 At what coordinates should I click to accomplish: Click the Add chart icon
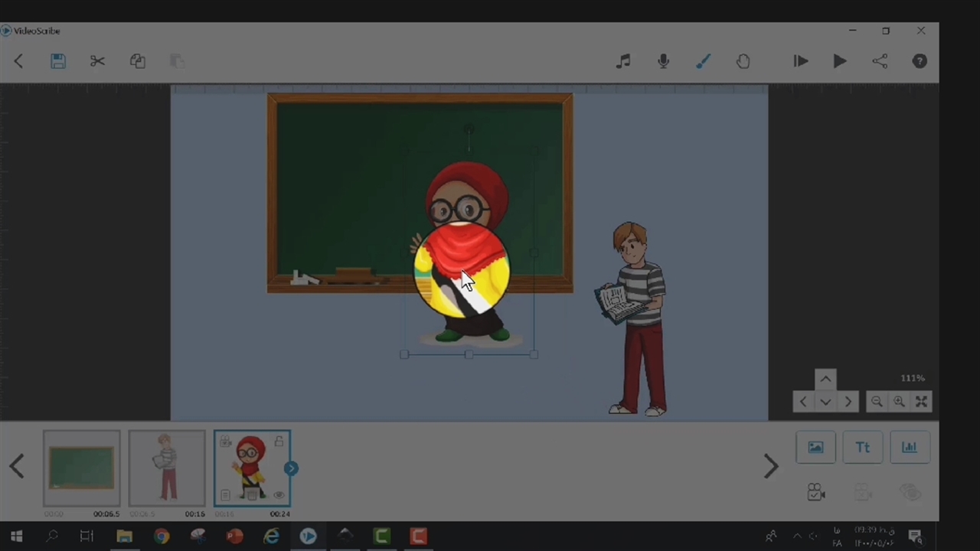(909, 448)
